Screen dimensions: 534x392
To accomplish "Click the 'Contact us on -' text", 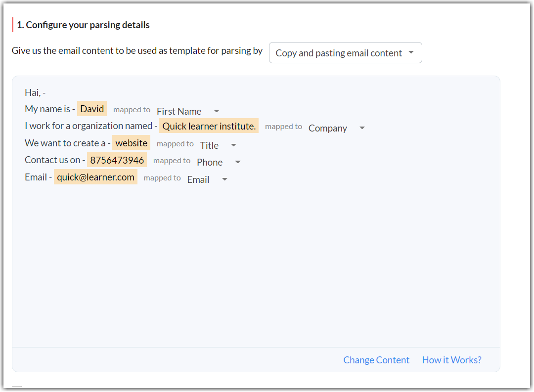I will 55,160.
